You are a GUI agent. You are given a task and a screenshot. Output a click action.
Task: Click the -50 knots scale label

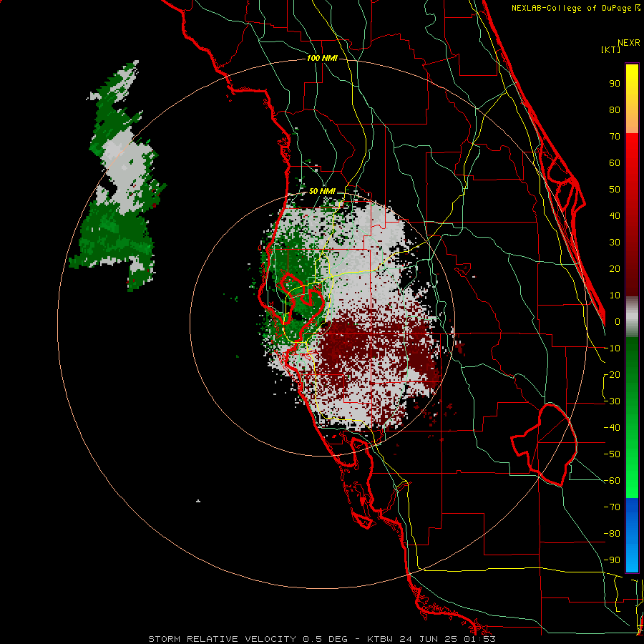tap(612, 454)
